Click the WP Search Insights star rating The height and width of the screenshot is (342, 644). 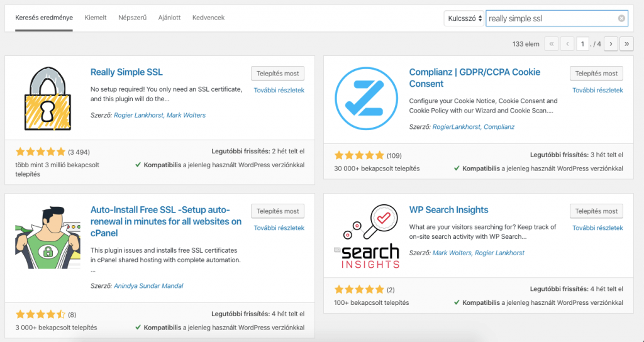(x=359, y=289)
